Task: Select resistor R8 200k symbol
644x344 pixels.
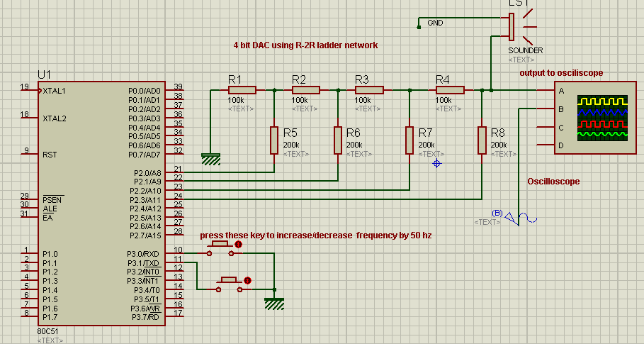Action: pyautogui.click(x=482, y=140)
